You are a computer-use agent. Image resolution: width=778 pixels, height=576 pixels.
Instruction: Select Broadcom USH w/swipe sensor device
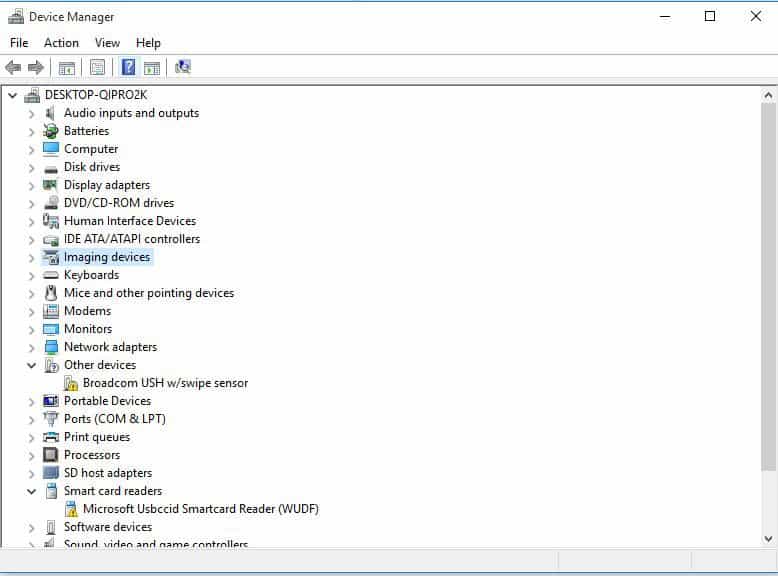coord(165,383)
